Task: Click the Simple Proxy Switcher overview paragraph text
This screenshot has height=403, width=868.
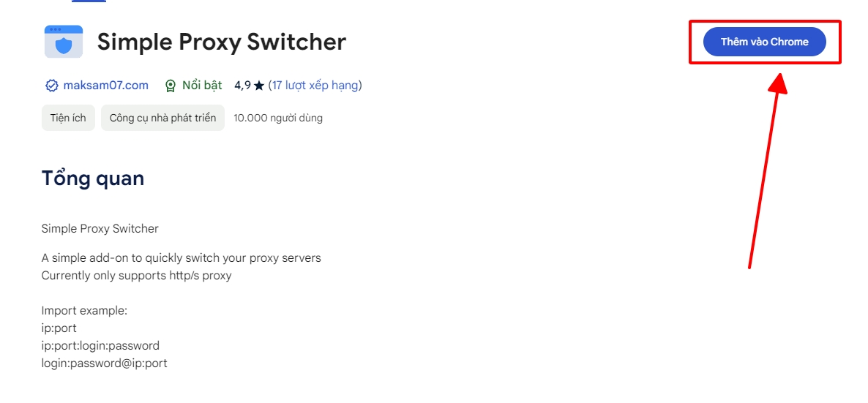Action: point(100,229)
